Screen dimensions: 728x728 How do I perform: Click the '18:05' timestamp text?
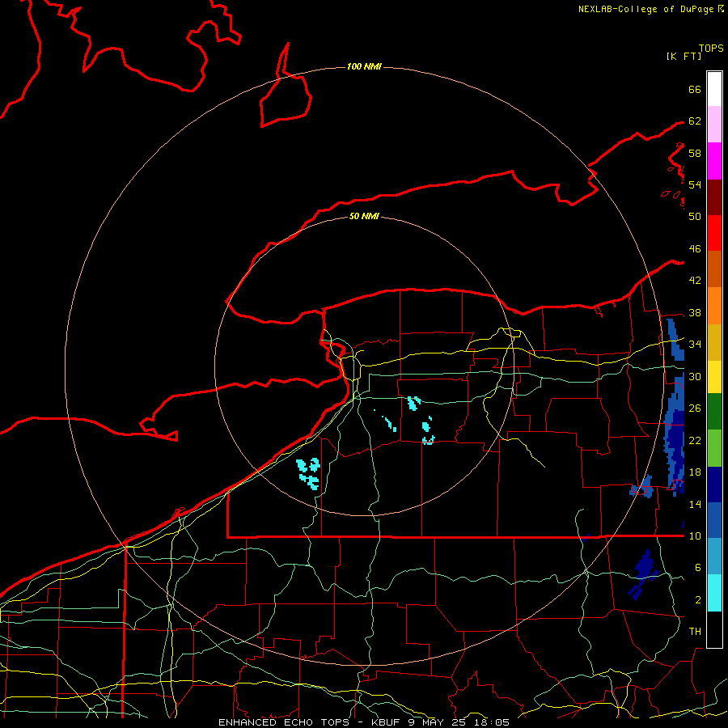[x=492, y=722]
